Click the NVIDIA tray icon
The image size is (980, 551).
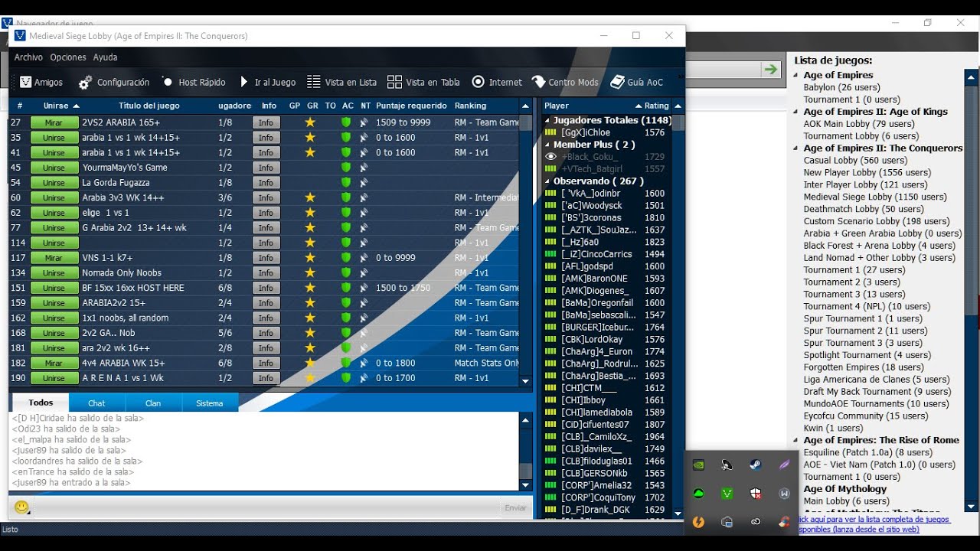[698, 465]
